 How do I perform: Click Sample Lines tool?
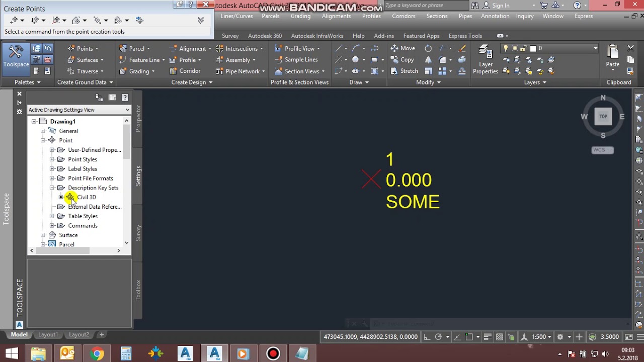coord(296,60)
